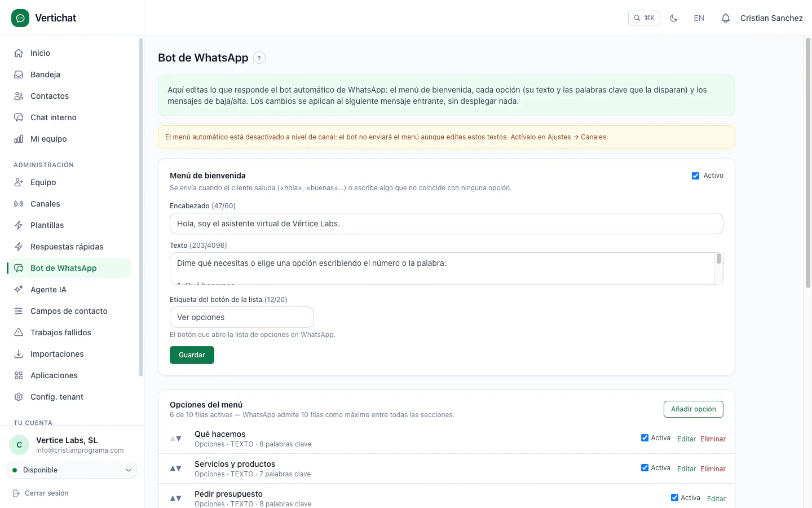Viewport: 812px width, 508px height.
Task: Click Cristian Sanchez user name
Action: pos(771,18)
